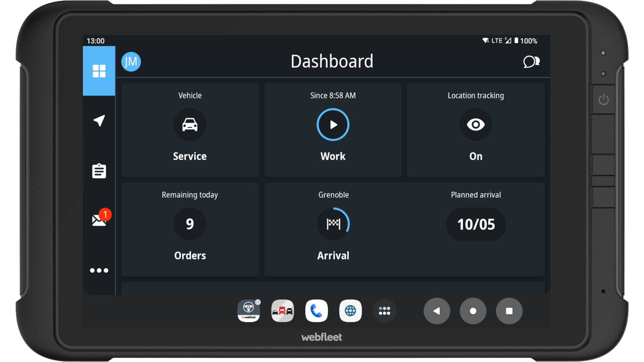Tap the planned arrival 10/05 pill
Viewport: 644px width, 362px height.
point(476,224)
